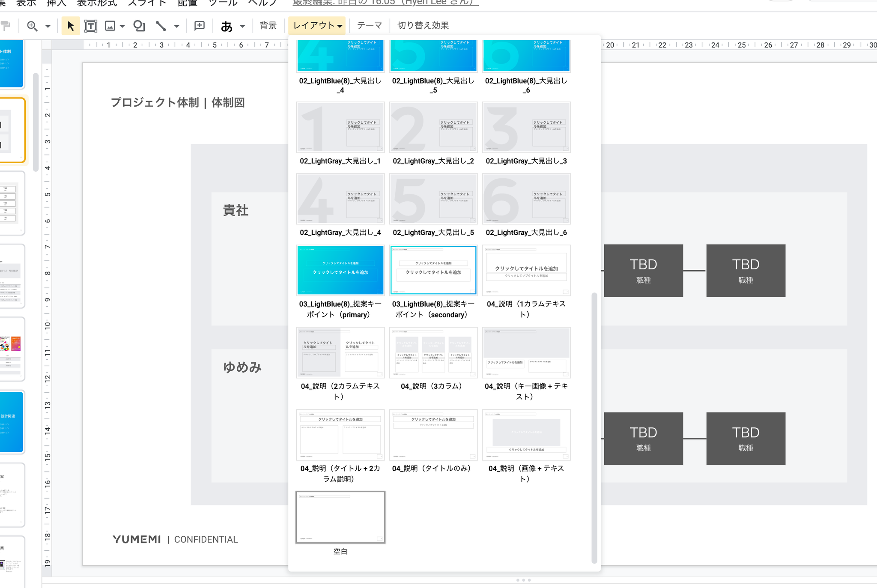This screenshot has width=877, height=588.
Task: Open the ツール menu
Action: point(223,3)
